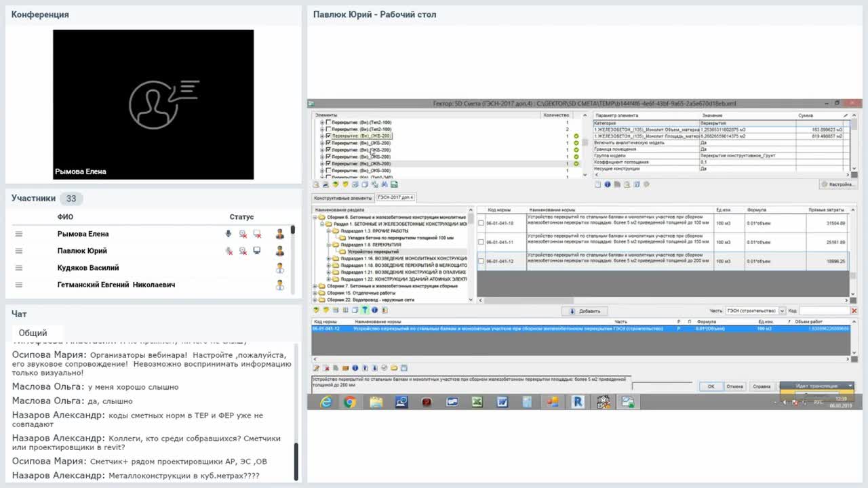
Task: Check the Перекрытие (Вн)_(ЖБ-300) element checkbox
Action: click(329, 170)
